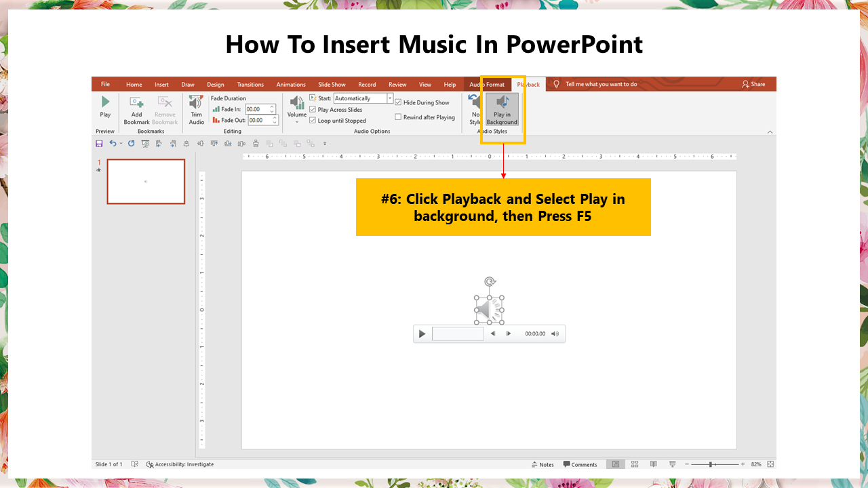The image size is (868, 488).
Task: Click the audio player seek bar
Action: (458, 333)
